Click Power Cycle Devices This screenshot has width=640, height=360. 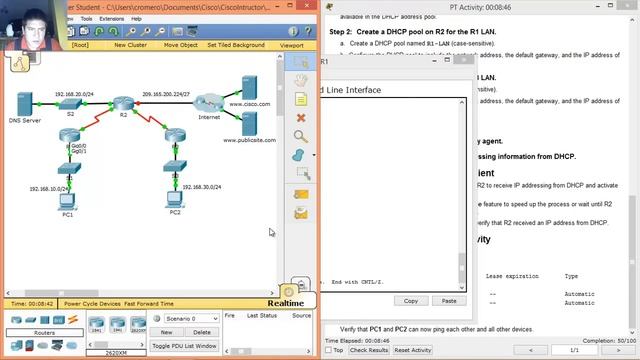tap(92, 304)
